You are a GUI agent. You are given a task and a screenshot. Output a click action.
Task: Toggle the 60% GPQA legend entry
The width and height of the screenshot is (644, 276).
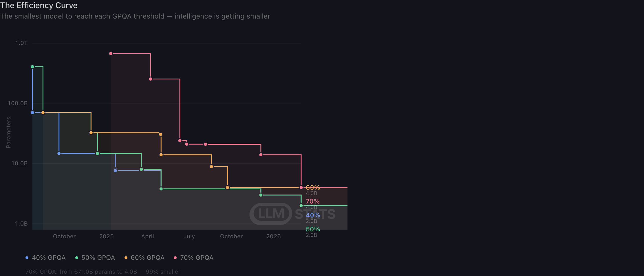tap(144, 258)
